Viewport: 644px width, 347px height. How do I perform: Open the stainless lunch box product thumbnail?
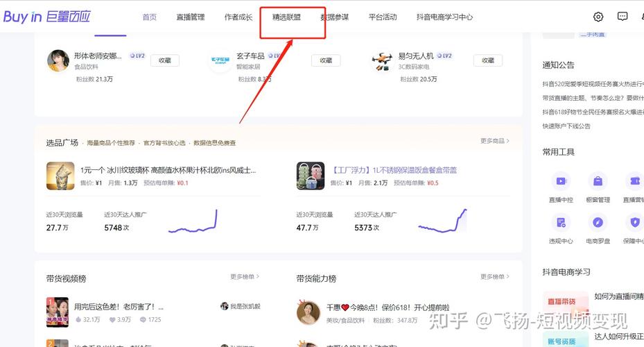click(311, 176)
